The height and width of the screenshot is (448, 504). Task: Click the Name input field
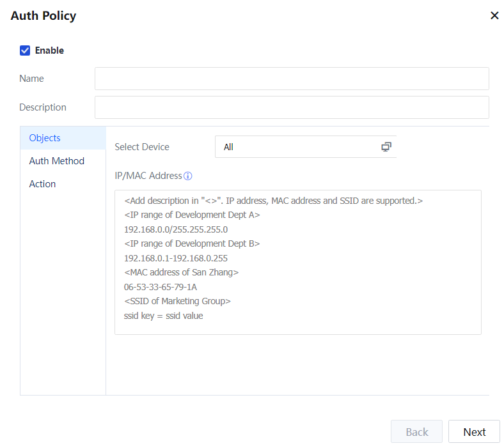tap(292, 79)
